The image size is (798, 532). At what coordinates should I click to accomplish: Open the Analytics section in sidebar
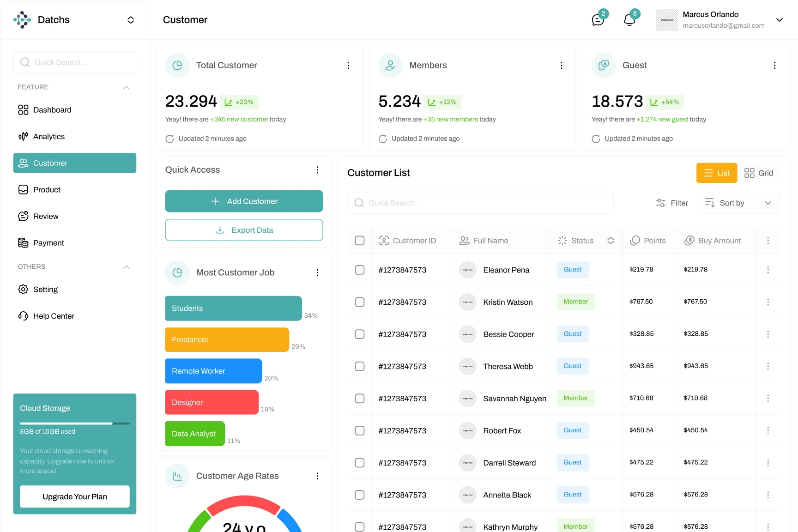49,136
